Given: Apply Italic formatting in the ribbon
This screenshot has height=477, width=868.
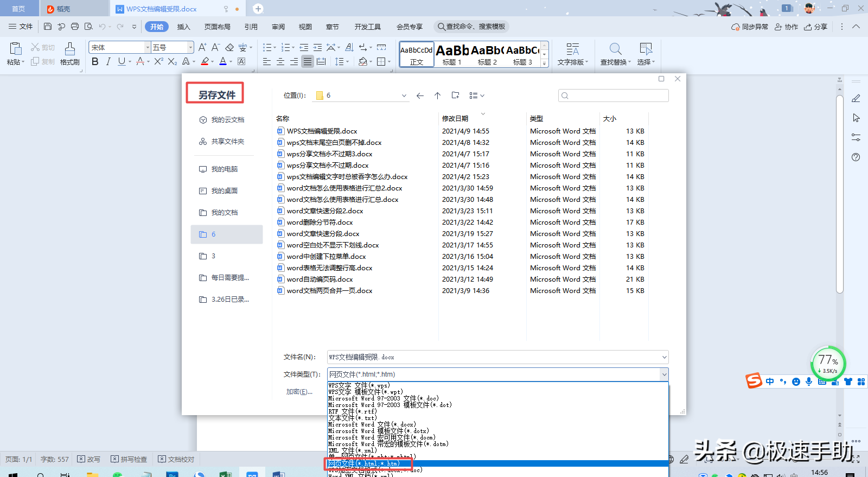Looking at the screenshot, I should click(x=108, y=62).
